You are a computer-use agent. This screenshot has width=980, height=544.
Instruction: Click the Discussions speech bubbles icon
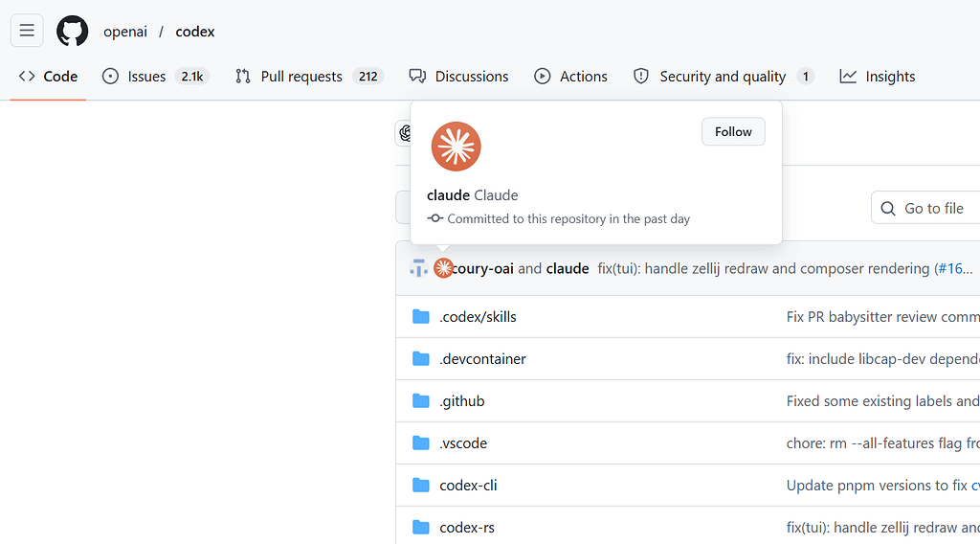[417, 77]
